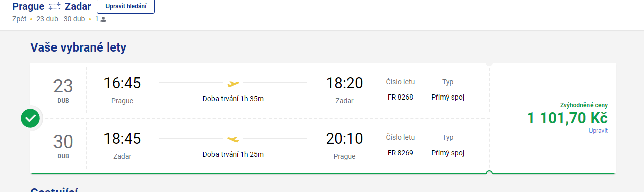Viewport: 644px width, 192px height.
Task: Click the 23 dub - 30 dub dates
Action: (x=61, y=19)
